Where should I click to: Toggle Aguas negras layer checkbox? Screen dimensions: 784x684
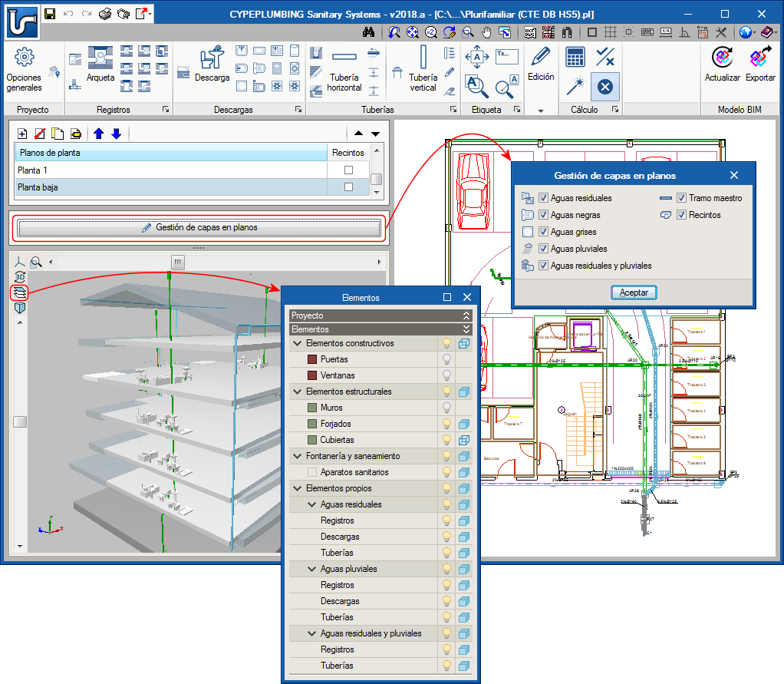pos(543,215)
